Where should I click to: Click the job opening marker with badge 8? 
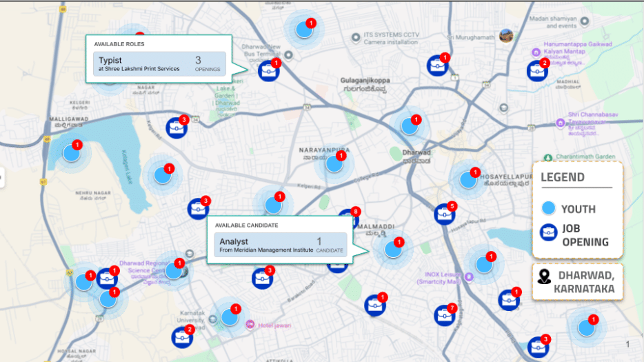(348, 219)
